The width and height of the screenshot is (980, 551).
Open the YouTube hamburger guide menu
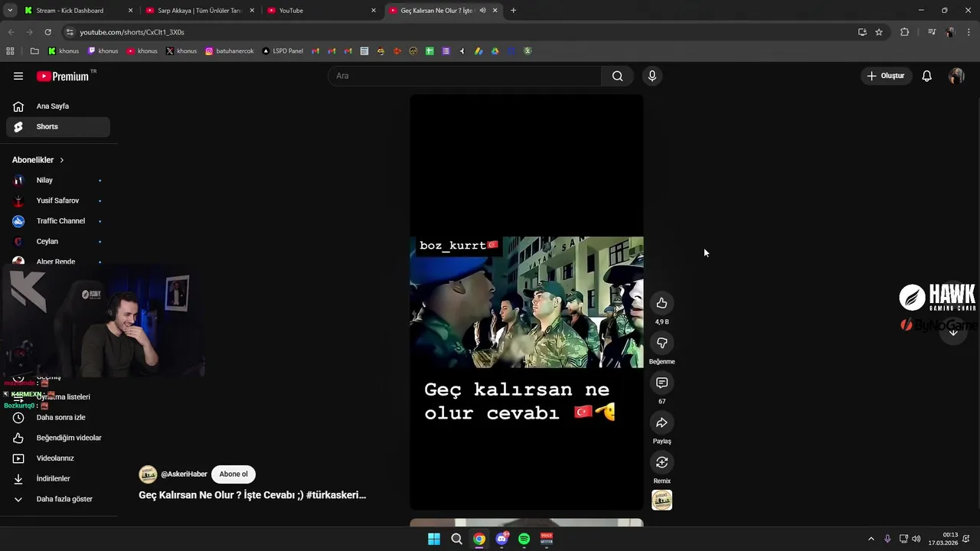(18, 76)
